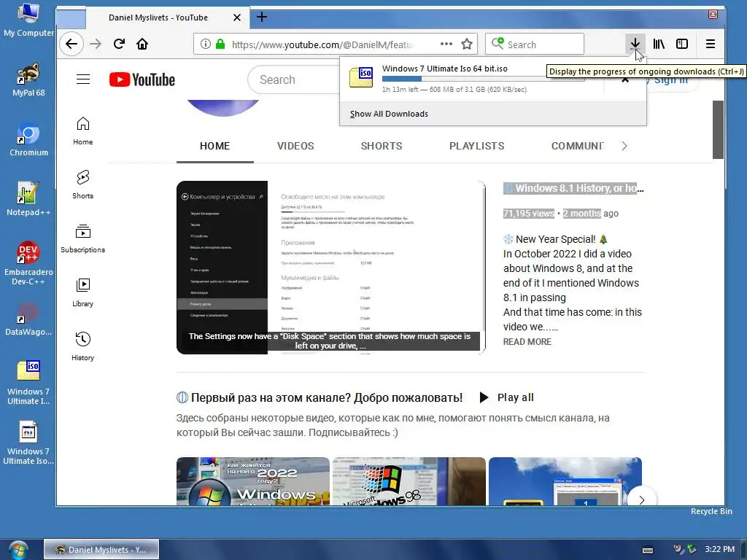Image resolution: width=747 pixels, height=560 pixels.
Task: Select the Windows 7 Ultimate I... ISO file
Action: coord(28,384)
